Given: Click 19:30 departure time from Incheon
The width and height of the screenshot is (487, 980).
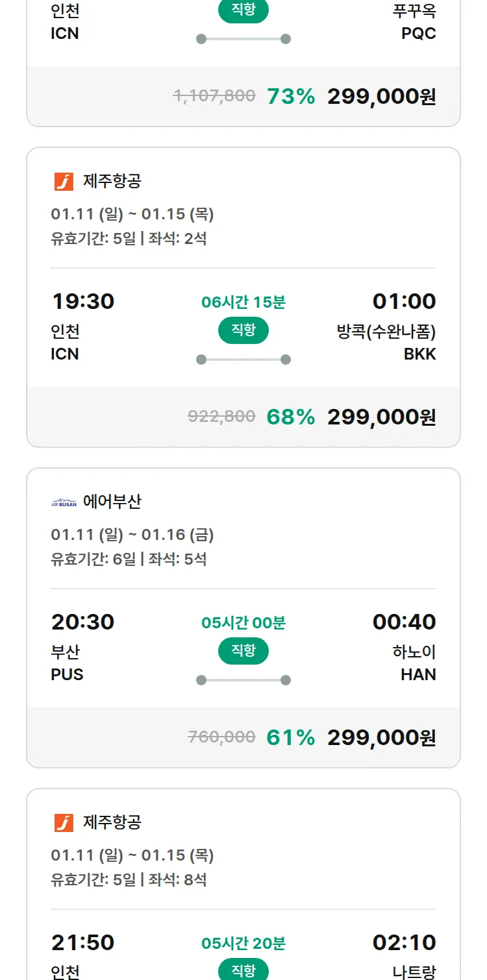Looking at the screenshot, I should click(82, 301).
